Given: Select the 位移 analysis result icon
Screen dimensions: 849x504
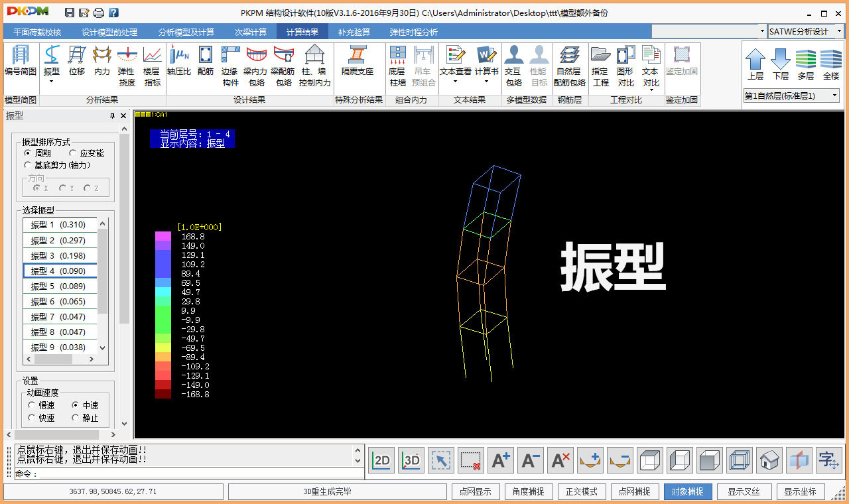Looking at the screenshot, I should click(76, 63).
